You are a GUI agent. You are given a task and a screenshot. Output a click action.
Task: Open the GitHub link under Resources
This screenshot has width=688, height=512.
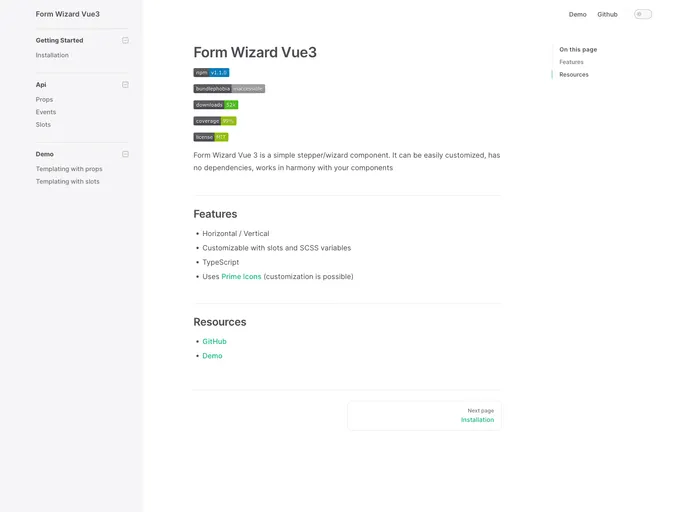[214, 342]
